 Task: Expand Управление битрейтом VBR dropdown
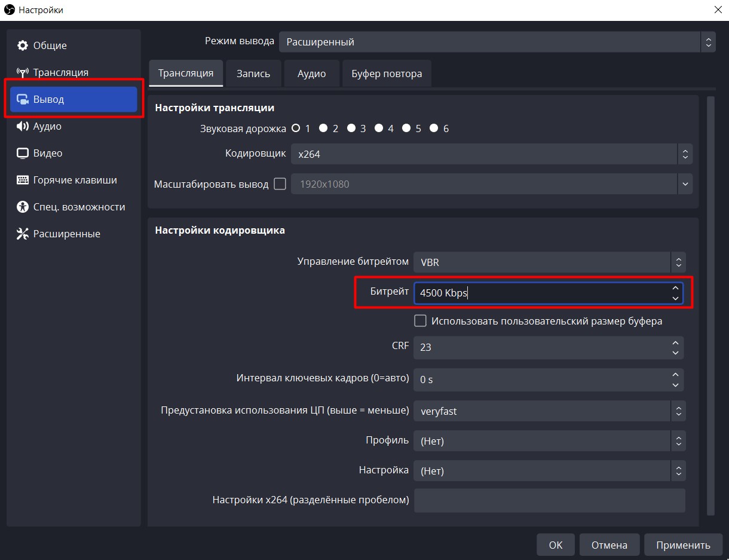tap(549, 262)
